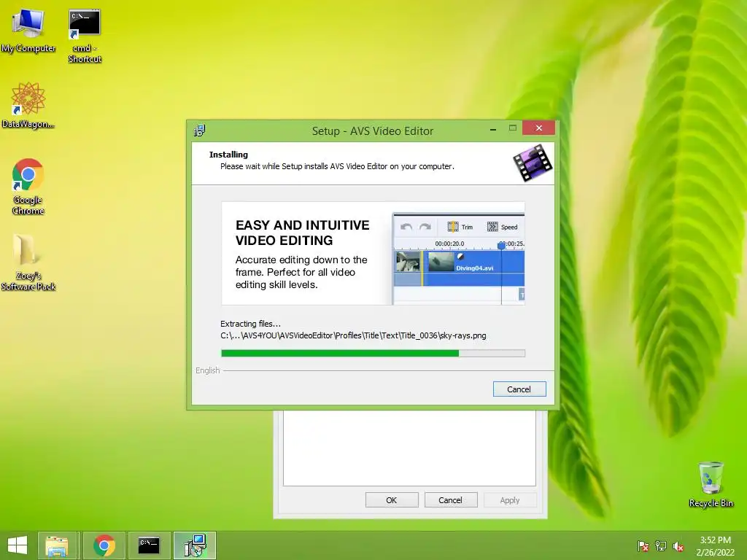Open the cmd - Shortcut desktop icon
747x560 pixels.
[x=85, y=36]
